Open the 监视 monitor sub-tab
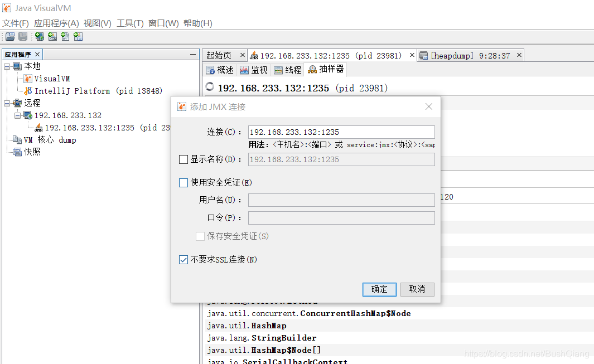Image resolution: width=594 pixels, height=364 pixels. [x=254, y=70]
